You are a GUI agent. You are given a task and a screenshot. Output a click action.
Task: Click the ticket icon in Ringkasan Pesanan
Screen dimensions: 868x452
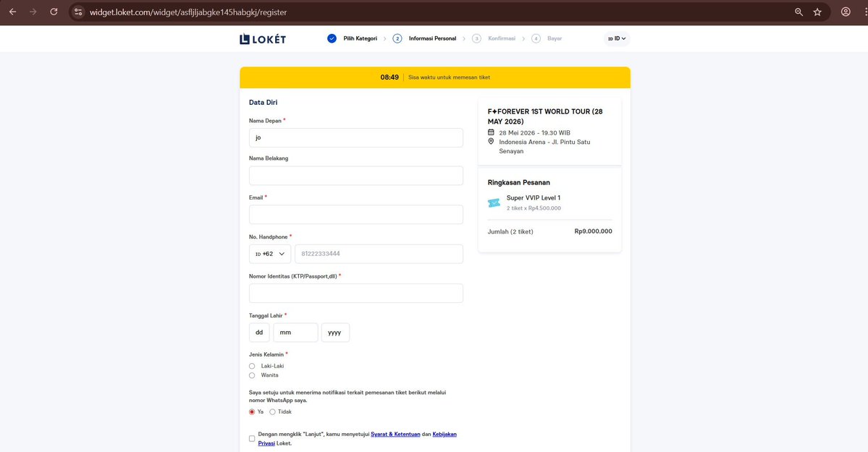coord(494,203)
